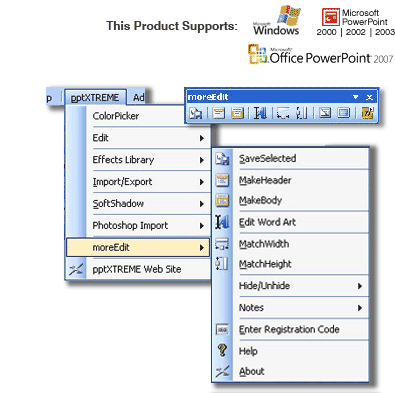Click Edit Word Art icon in moreEdit toolbar
The height and width of the screenshot is (393, 395).
pyautogui.click(x=260, y=113)
